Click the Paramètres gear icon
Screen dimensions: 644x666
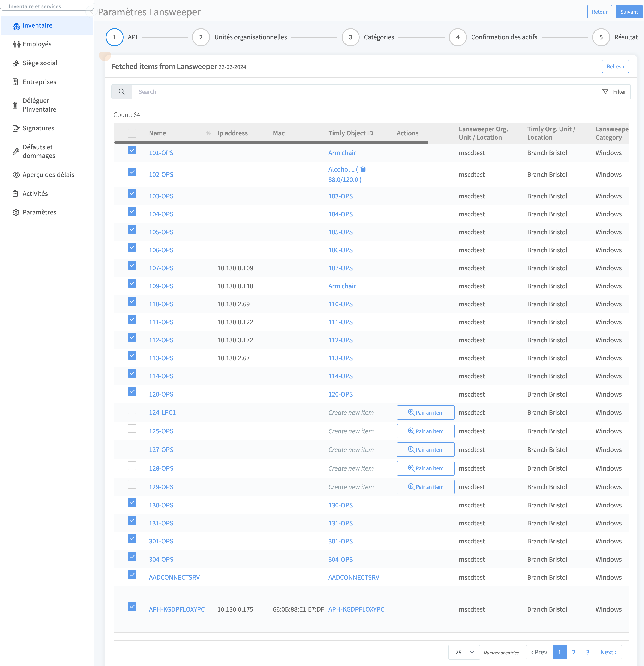16,212
